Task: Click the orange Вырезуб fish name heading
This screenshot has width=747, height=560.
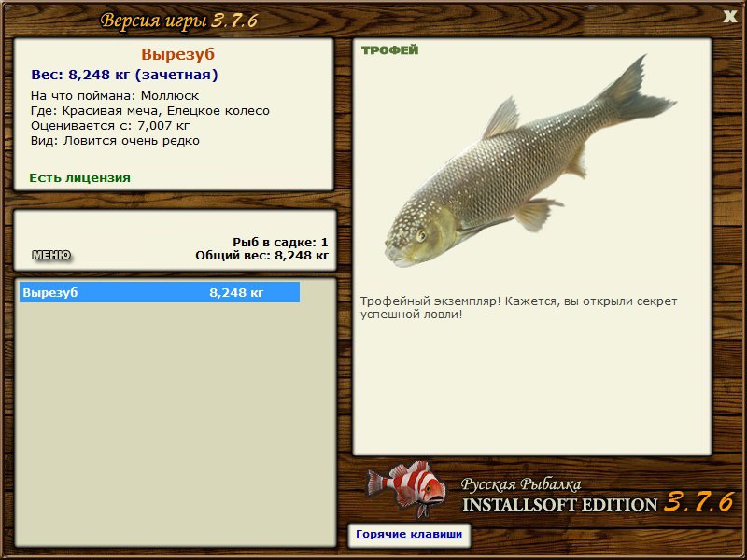Action: pyautogui.click(x=177, y=54)
